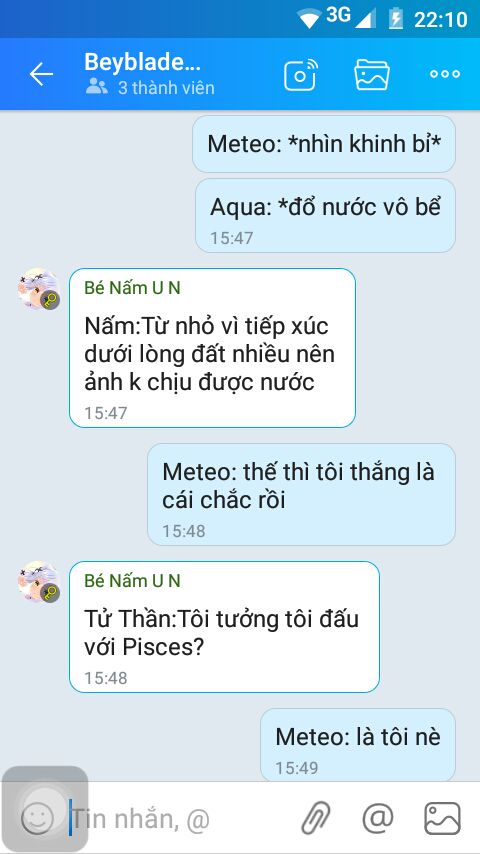
Task: Open the live video call icon
Action: (301, 74)
